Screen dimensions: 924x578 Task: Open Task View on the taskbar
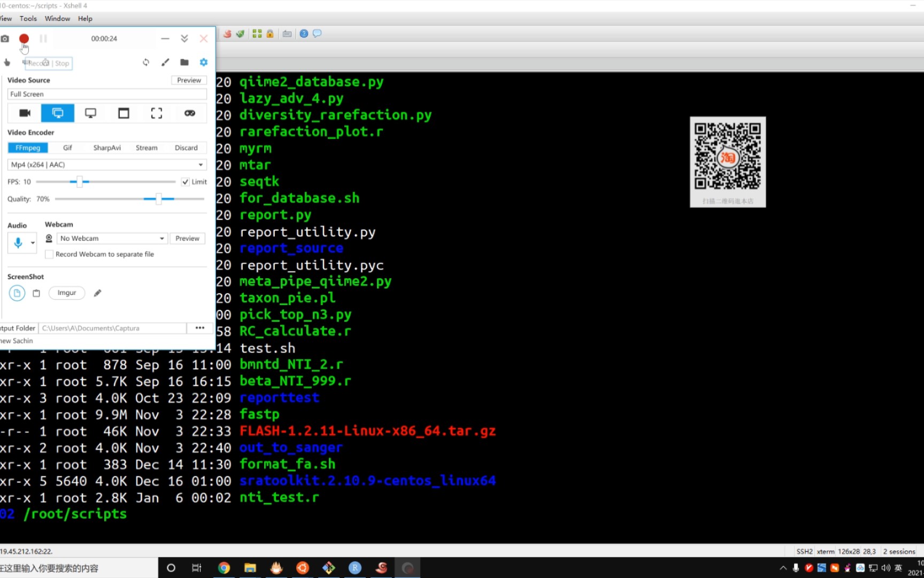[x=197, y=568]
